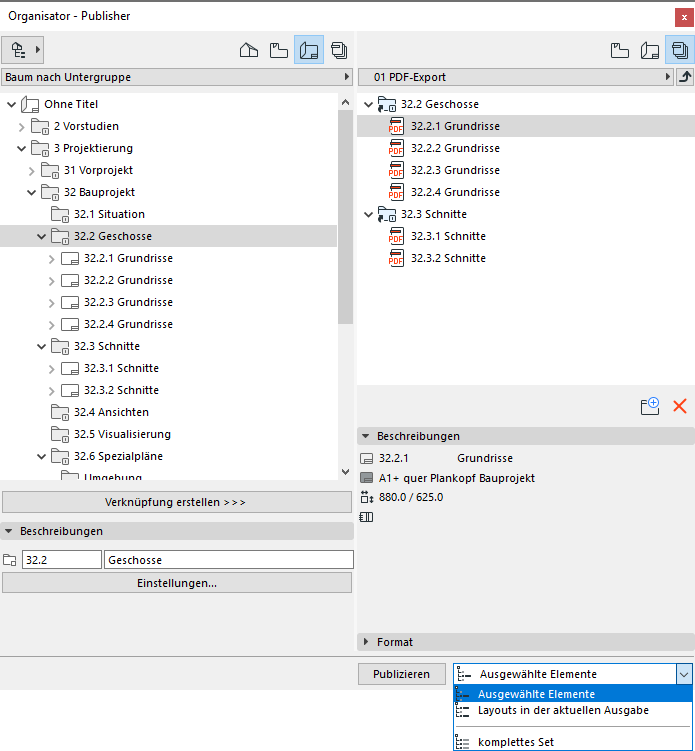This screenshot has height=751, width=695.
Task: Show Layout Book in right pane
Action: 649,50
